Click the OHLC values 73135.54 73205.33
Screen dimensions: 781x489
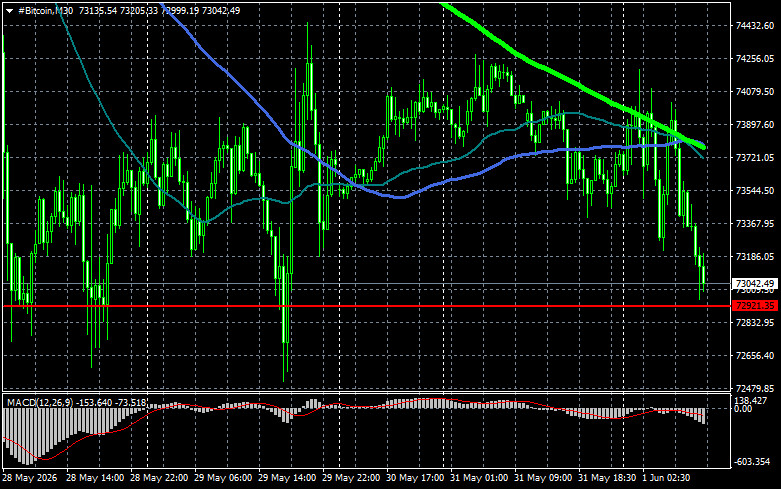(x=119, y=10)
